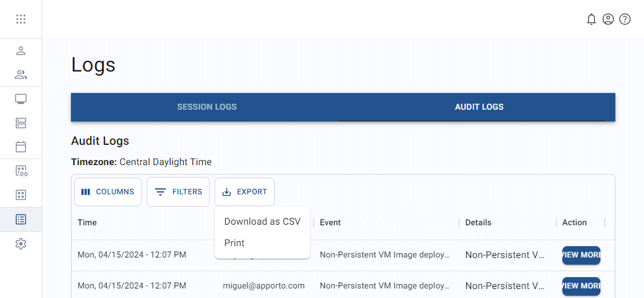The height and width of the screenshot is (298, 644).
Task: Open the user groups sidebar icon
Action: [x=21, y=74]
